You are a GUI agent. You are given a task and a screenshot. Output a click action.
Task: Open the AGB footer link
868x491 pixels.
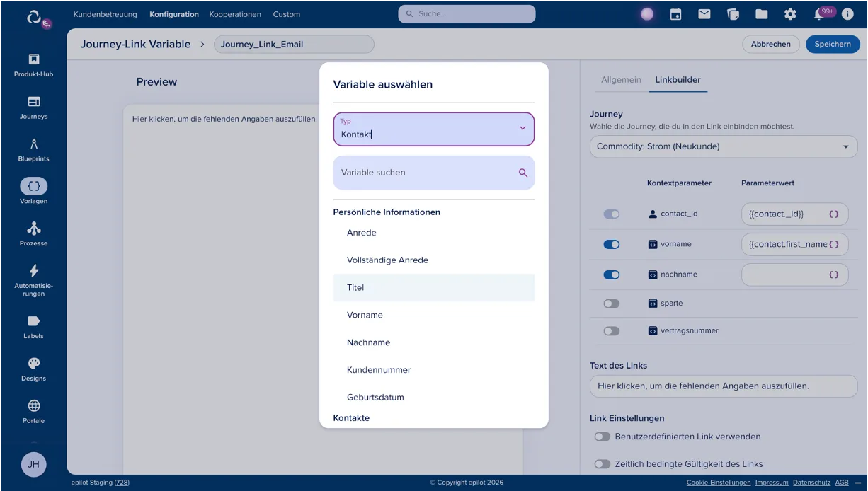[x=842, y=483]
